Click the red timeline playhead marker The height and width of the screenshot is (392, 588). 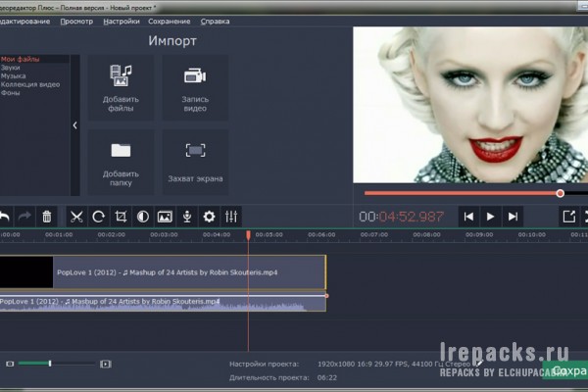248,235
